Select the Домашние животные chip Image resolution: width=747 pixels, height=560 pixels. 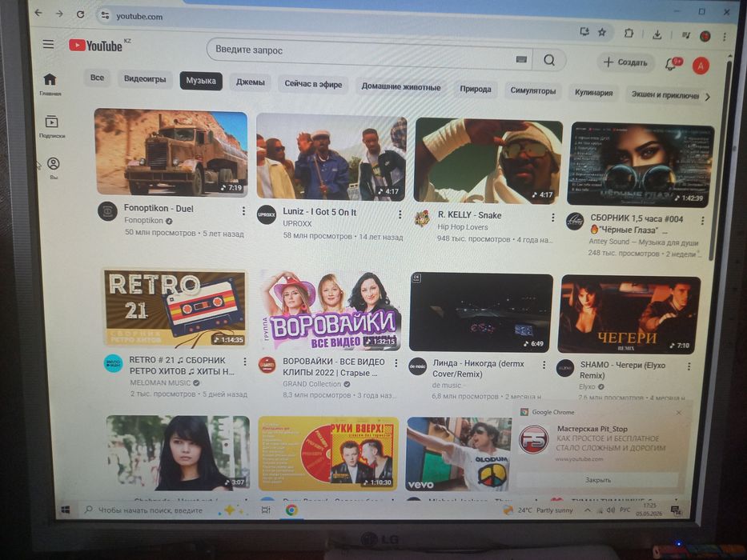[x=400, y=87]
